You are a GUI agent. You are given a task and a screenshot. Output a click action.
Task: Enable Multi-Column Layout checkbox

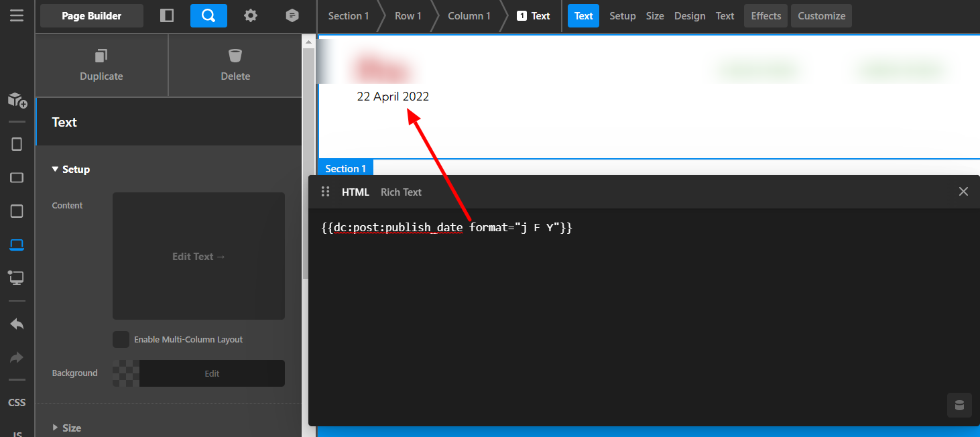(x=121, y=340)
